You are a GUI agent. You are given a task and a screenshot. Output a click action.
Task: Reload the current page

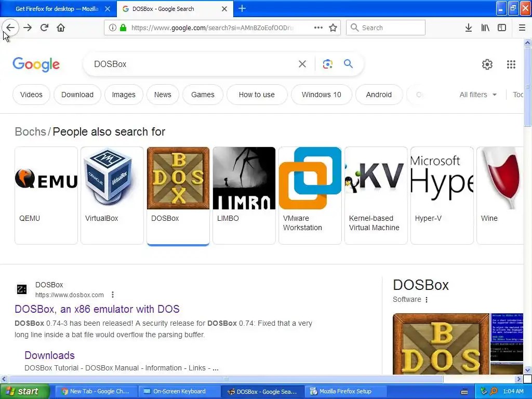pos(44,28)
